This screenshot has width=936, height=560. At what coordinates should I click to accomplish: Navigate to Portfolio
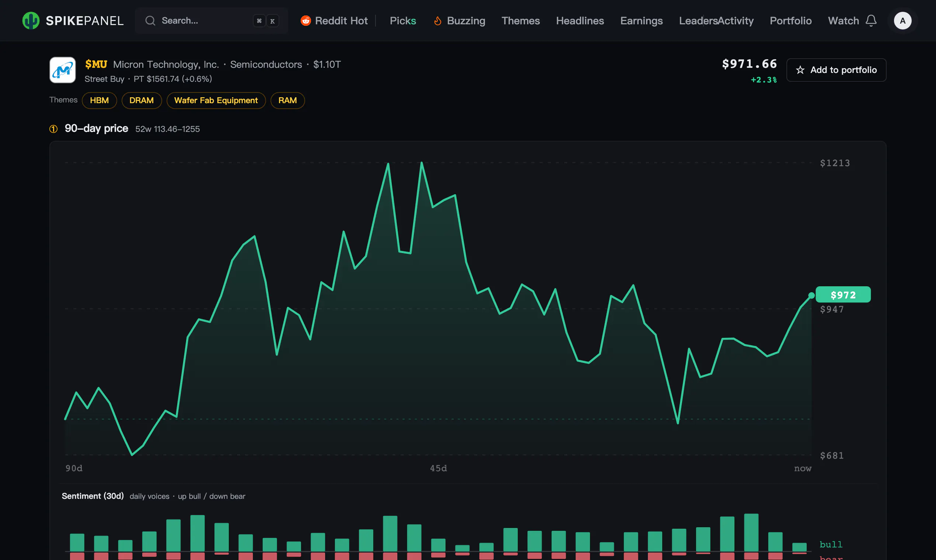point(791,21)
